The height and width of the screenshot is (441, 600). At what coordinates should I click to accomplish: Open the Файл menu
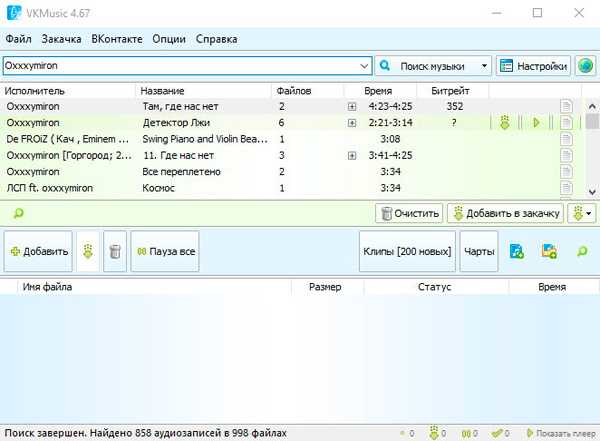[x=18, y=39]
